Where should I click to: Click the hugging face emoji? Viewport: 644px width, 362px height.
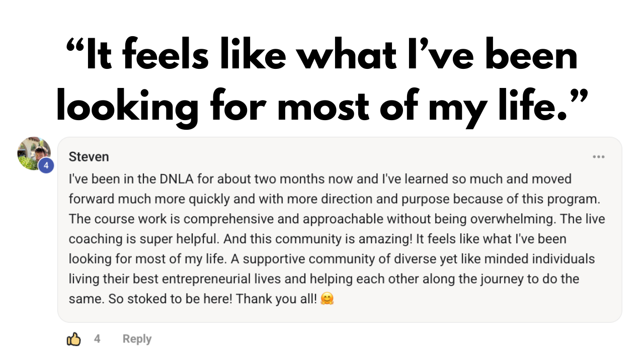click(328, 299)
